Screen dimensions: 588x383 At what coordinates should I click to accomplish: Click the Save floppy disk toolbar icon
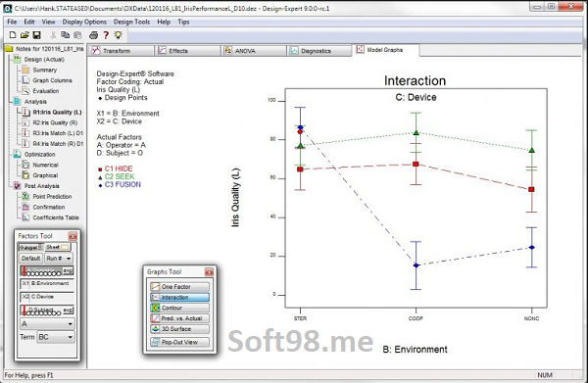click(37, 35)
